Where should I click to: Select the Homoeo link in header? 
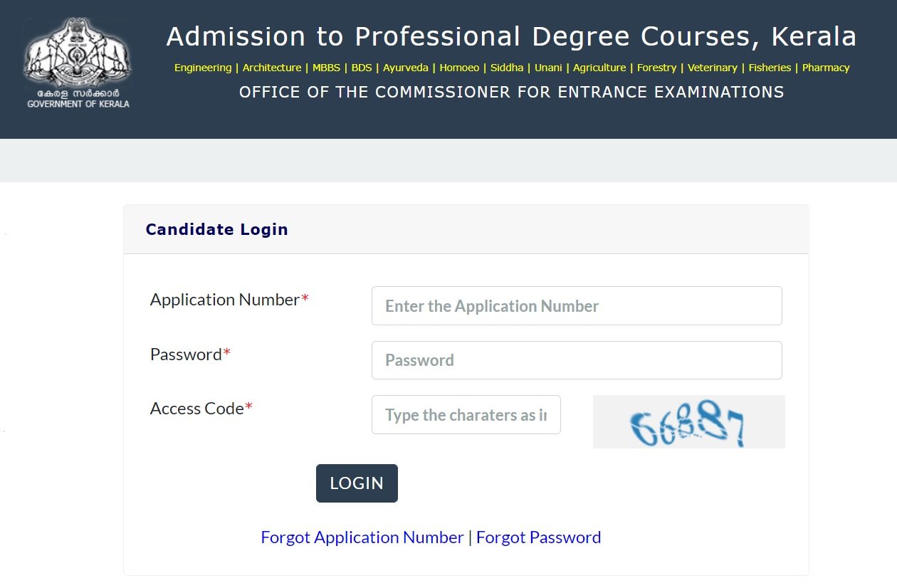coord(460,68)
